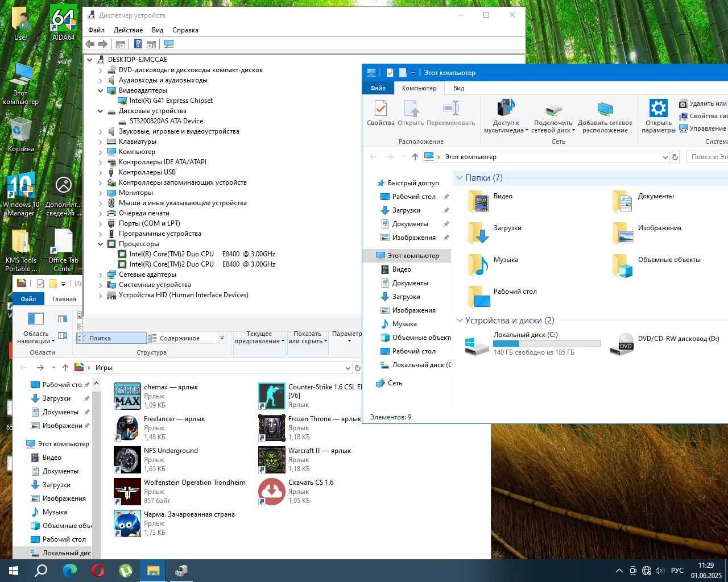Viewport: 728px width, 582px height.
Task: Click Открыть параметры gear icon
Action: coord(659,117)
